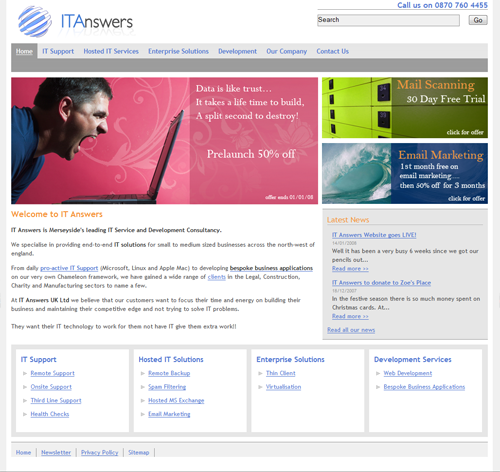Click the arrow bullet beside Thin Client
Viewport: 500px width, 472px height.
click(x=260, y=373)
